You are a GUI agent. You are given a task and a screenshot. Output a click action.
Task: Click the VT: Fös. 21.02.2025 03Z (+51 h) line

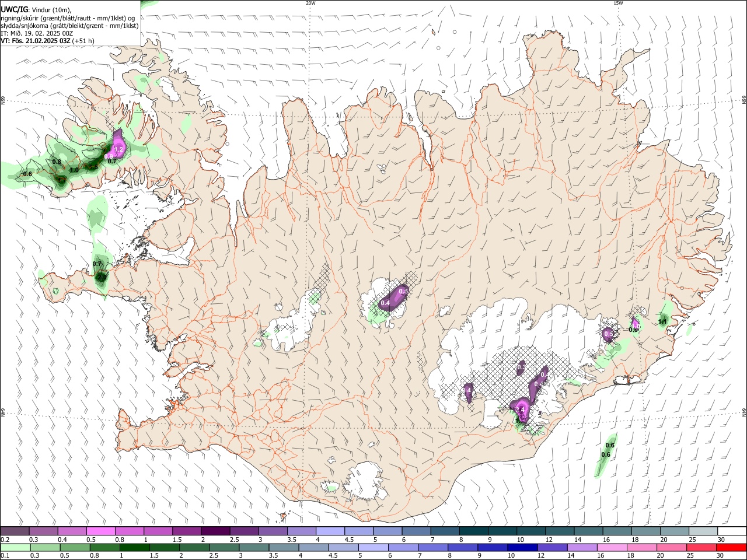pyautogui.click(x=47, y=41)
